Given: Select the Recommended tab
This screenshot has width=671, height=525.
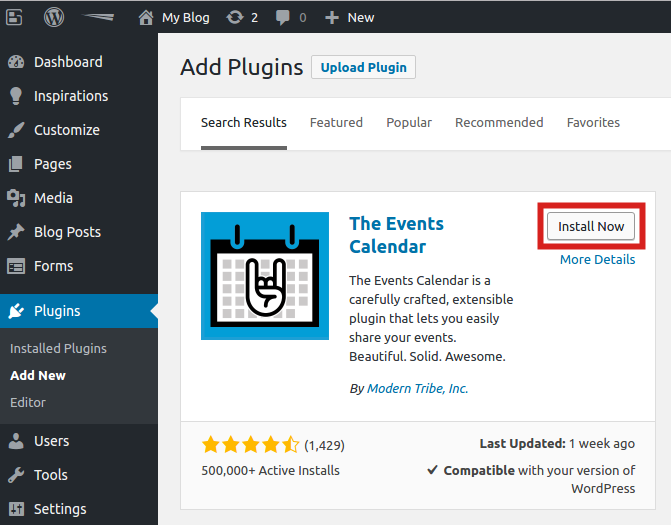Looking at the screenshot, I should click(x=499, y=123).
